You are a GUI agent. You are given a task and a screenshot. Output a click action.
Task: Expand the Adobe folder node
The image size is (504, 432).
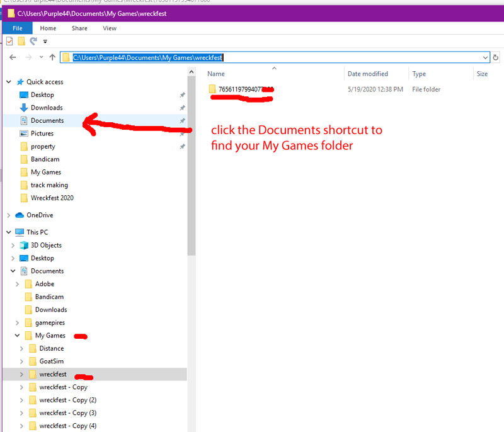(x=17, y=284)
